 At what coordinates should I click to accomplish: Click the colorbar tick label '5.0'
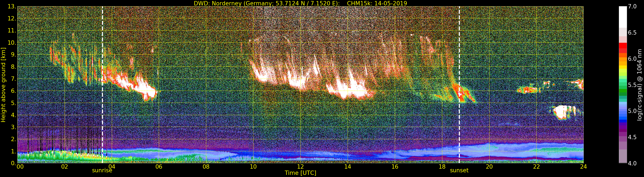[632, 111]
